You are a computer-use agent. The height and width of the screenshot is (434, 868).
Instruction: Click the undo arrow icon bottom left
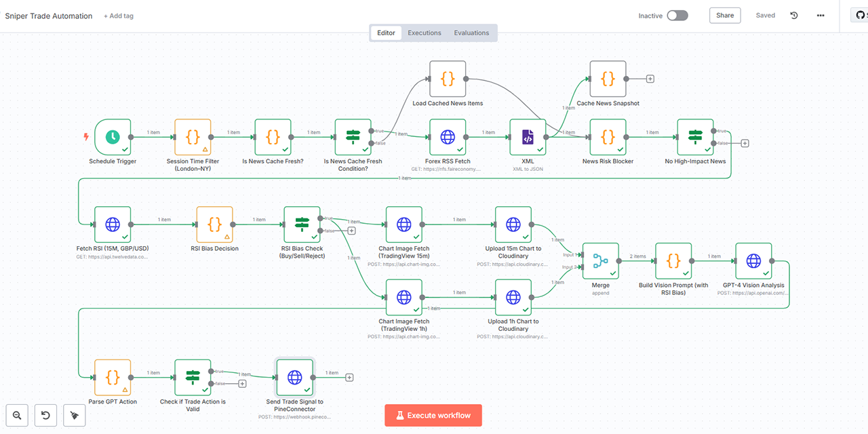tap(45, 415)
